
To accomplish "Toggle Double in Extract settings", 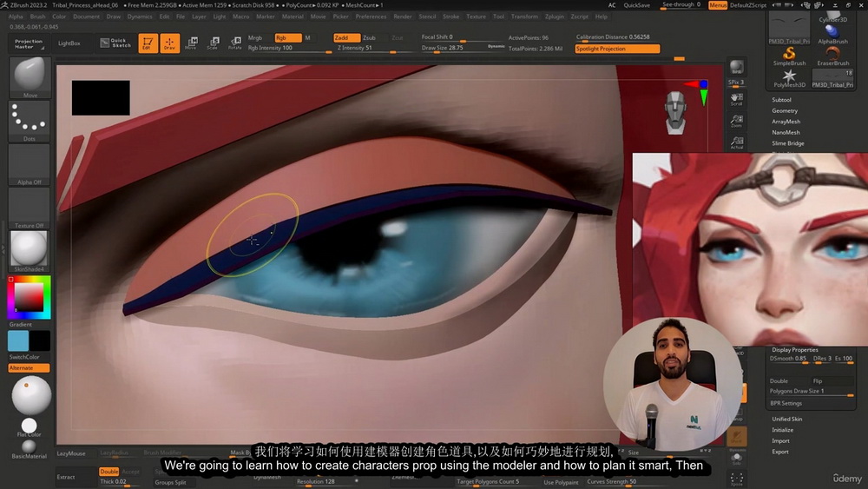I will [x=108, y=472].
